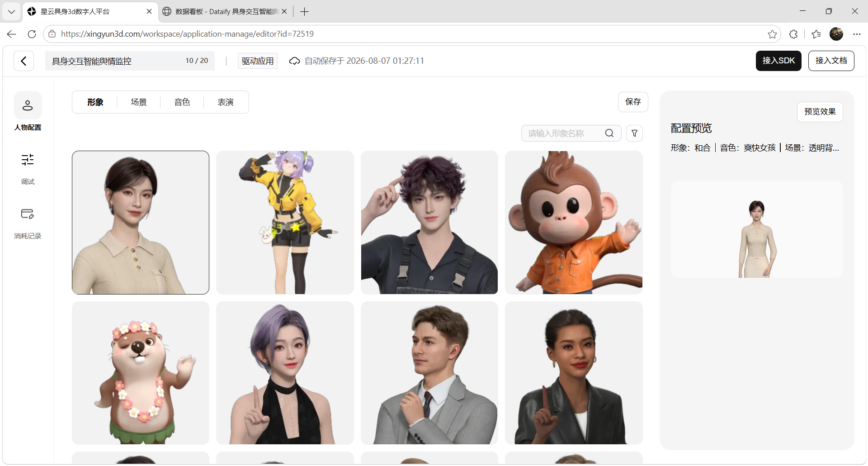Image resolution: width=868 pixels, height=466 pixels.
Task: Expand the browser tab list chevron
Action: click(x=11, y=12)
